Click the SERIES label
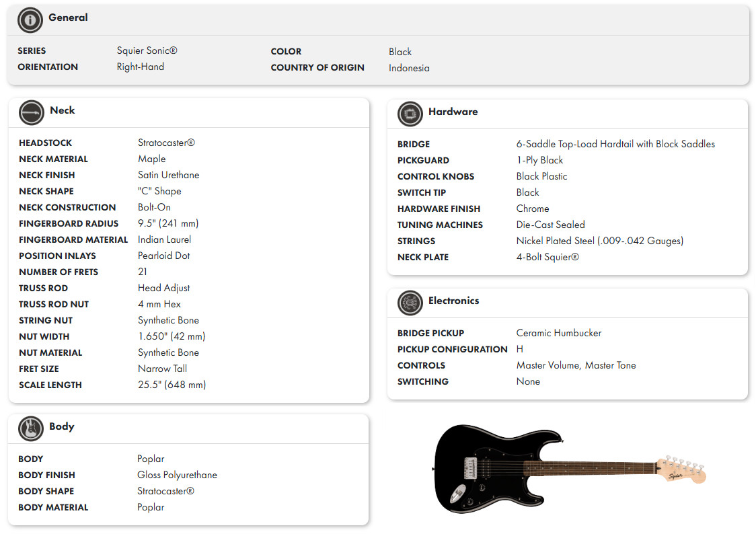Image resolution: width=756 pixels, height=534 pixels. (x=32, y=50)
